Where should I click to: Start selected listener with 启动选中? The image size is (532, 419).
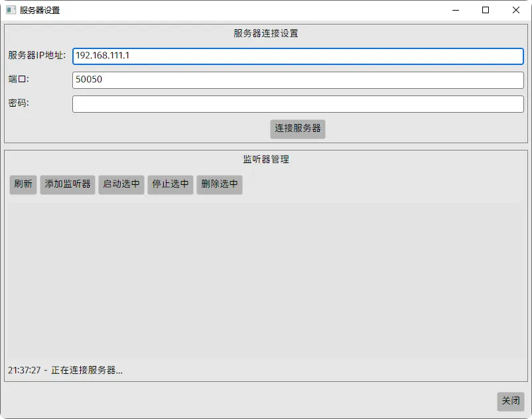(x=121, y=185)
